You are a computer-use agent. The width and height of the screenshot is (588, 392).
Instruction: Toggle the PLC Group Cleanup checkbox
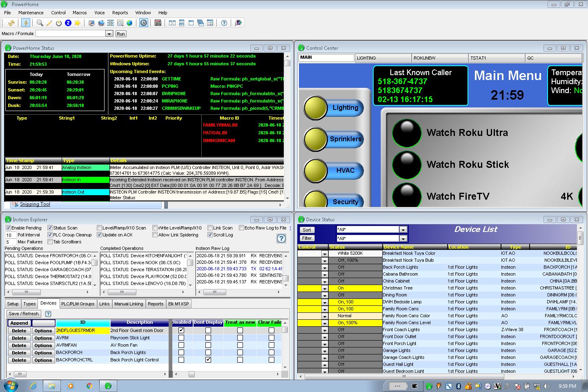(50, 235)
